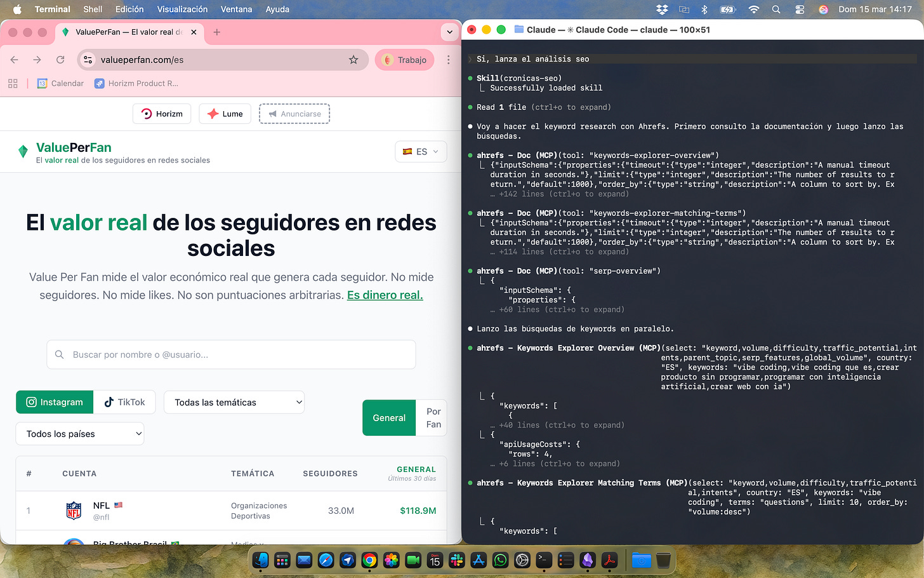This screenshot has height=578, width=924.
Task: Open the Ayuda menu
Action: [277, 10]
